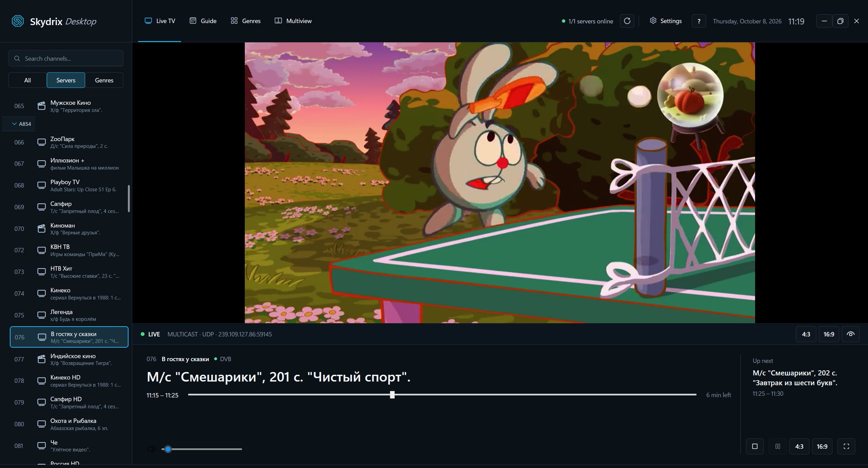Select channel 079 Сапфир HD
Image resolution: width=868 pixels, height=468 pixels.
tap(69, 403)
